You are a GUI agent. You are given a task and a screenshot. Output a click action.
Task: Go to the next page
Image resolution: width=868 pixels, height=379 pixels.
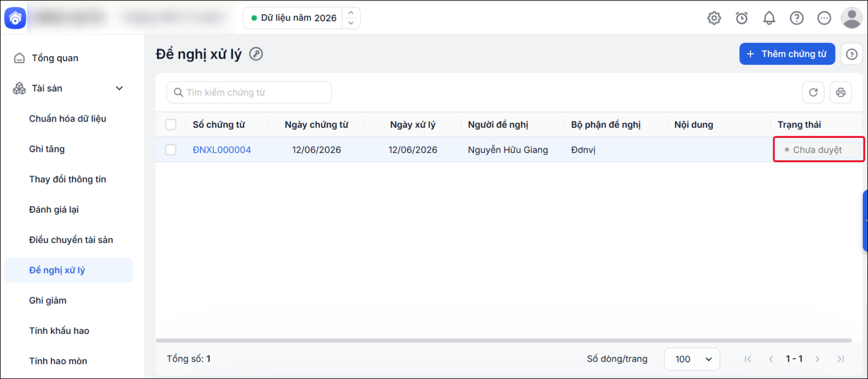pyautogui.click(x=817, y=359)
